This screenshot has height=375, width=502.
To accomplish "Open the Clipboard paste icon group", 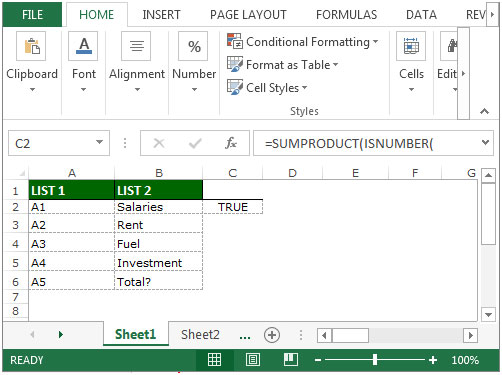I will (x=31, y=46).
